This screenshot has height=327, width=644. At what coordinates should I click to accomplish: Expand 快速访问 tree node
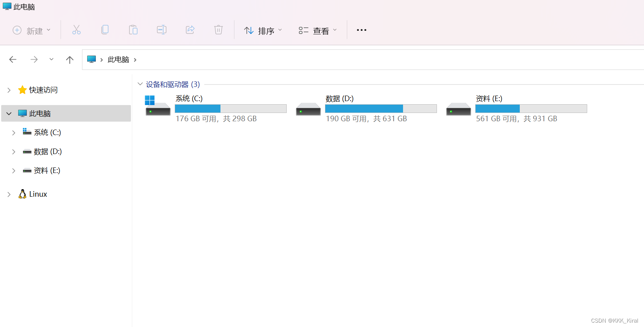(9, 90)
